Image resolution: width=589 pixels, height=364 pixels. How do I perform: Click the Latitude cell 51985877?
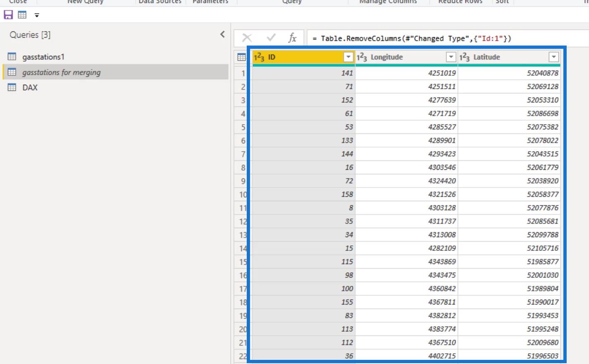click(509, 262)
